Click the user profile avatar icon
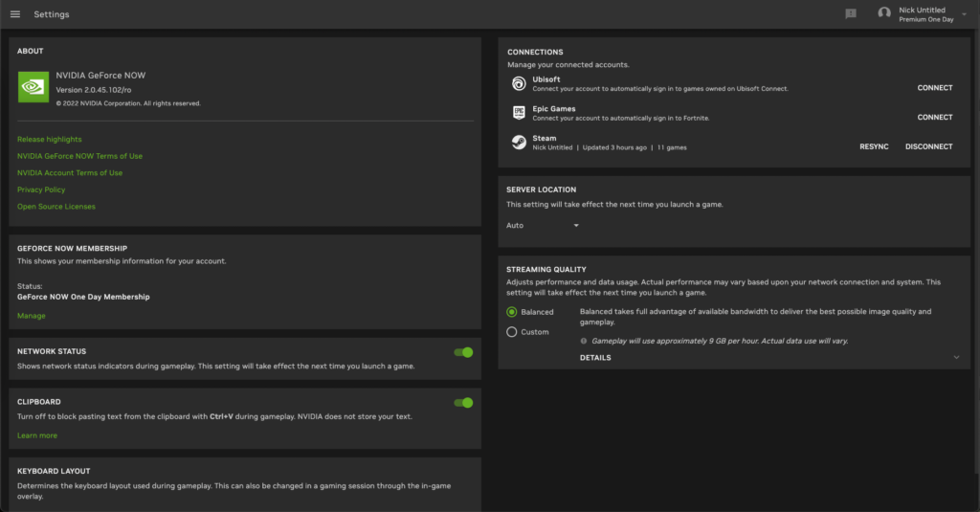The height and width of the screenshot is (512, 980). click(884, 13)
